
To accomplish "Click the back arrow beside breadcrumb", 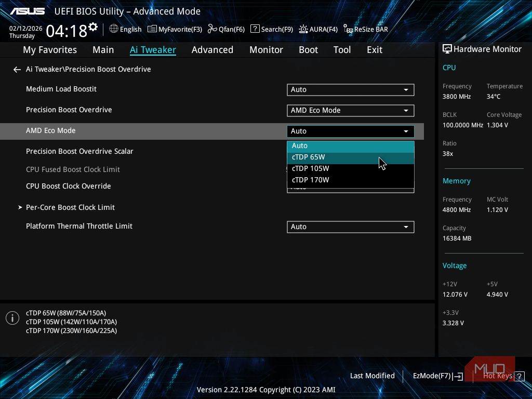I will [17, 70].
